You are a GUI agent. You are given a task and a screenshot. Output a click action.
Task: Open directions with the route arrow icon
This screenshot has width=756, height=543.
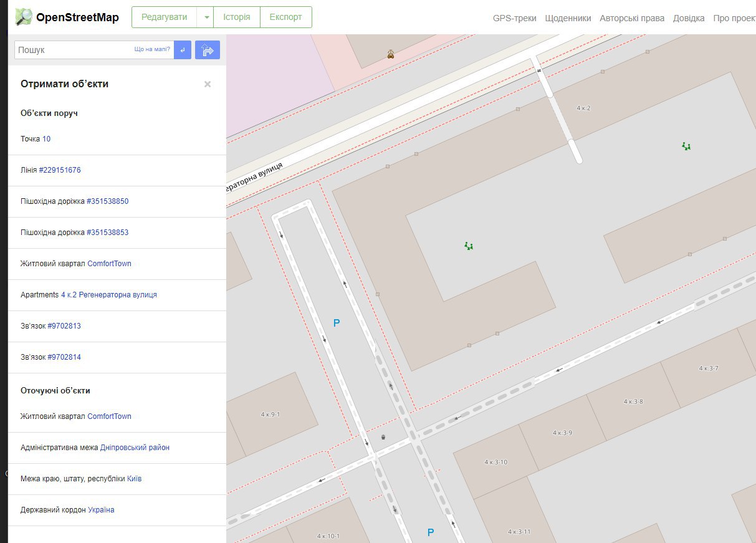208,50
